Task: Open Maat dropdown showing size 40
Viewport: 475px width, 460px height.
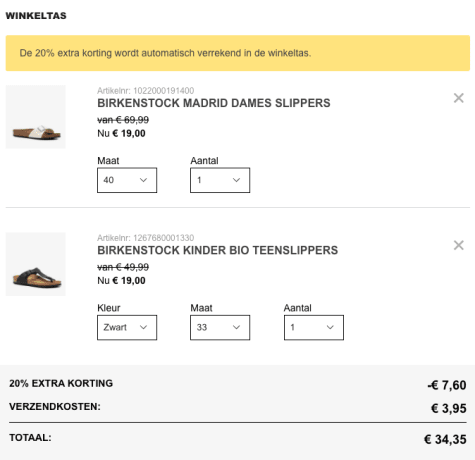Action: [127, 180]
